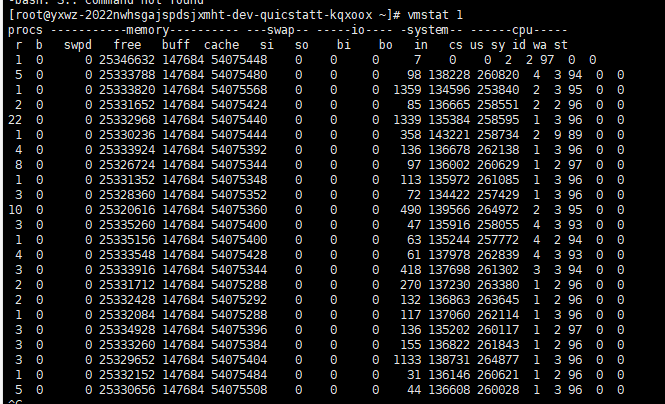The width and height of the screenshot is (665, 404).
Task: Click cache value 54075292
Action: (x=239, y=300)
